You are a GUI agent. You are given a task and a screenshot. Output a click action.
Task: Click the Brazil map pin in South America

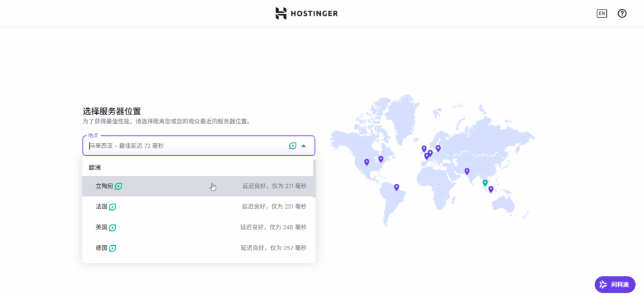[x=396, y=187]
